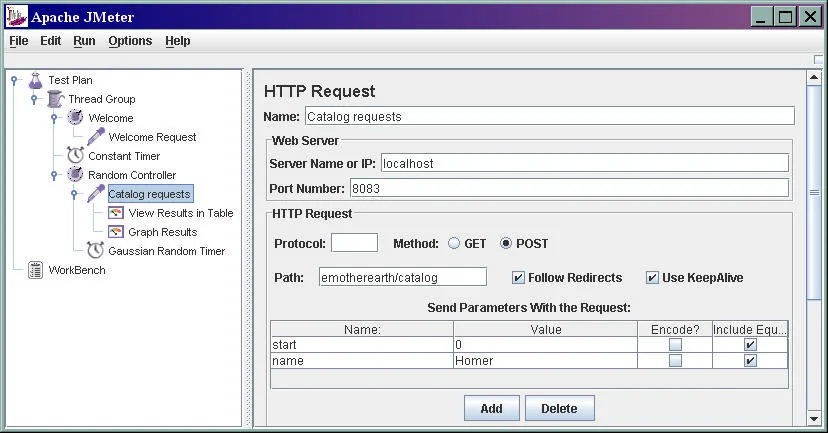Click the Path field
Viewport: 828px width, 433px height.
403,277
